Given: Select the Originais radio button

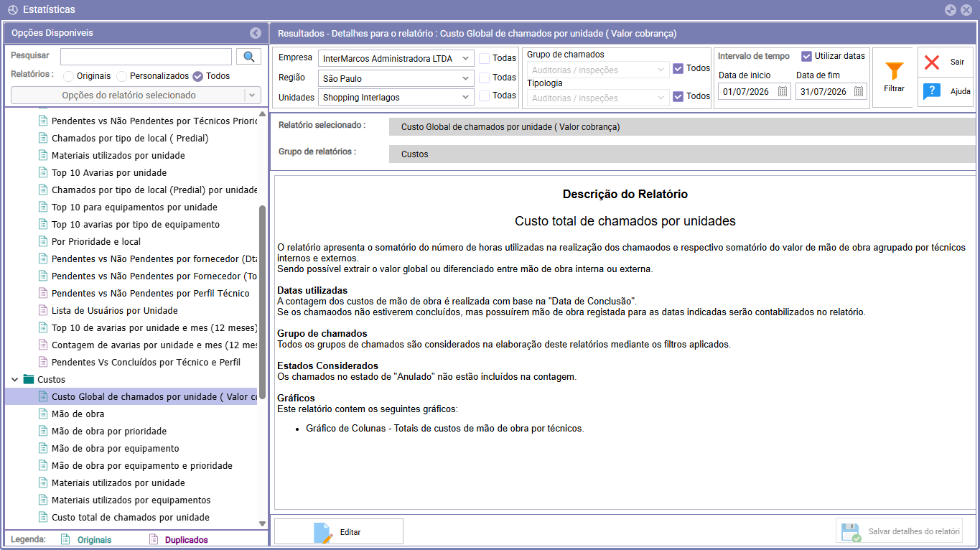Looking at the screenshot, I should [69, 76].
